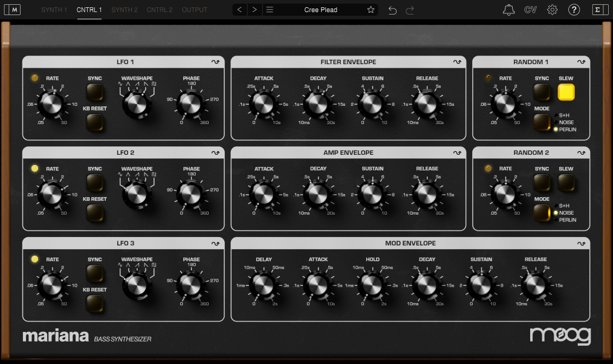The image size is (613, 364).
Task: Switch to the SYNTH 1 tab
Action: (54, 10)
